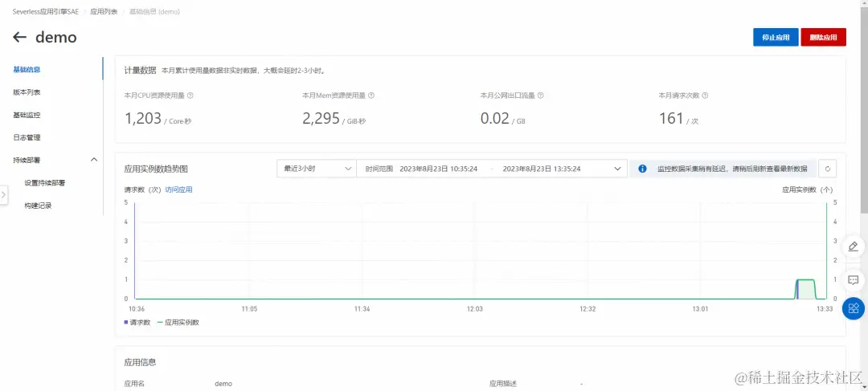The width and height of the screenshot is (868, 391).
Task: Click the 停止应用 button
Action: pos(776,37)
